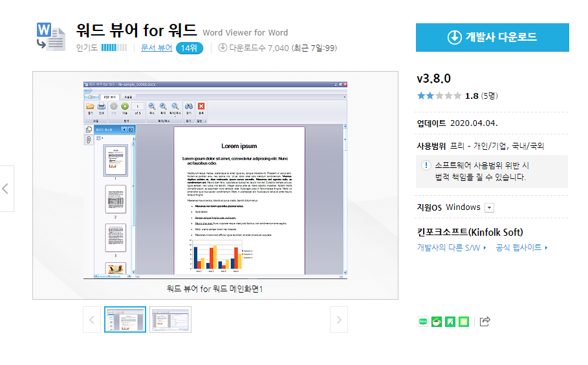Click the 개발사 다운로드 download button

click(x=492, y=37)
